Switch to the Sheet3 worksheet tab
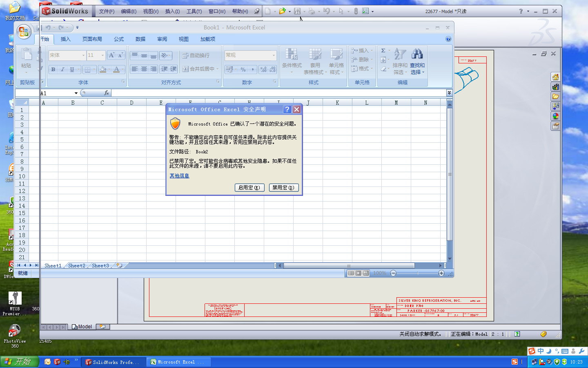The width and height of the screenshot is (588, 368). [100, 266]
